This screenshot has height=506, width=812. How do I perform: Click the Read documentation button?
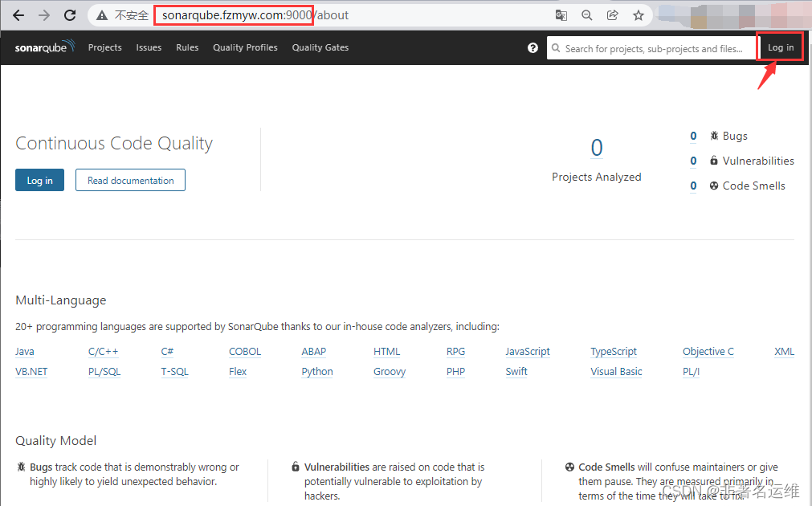(130, 180)
